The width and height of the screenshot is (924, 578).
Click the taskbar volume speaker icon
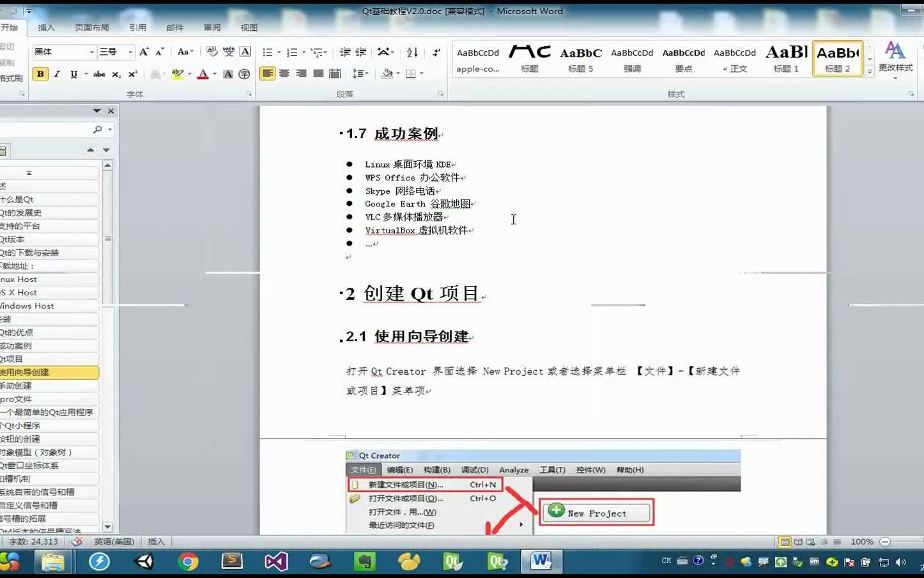[900, 562]
